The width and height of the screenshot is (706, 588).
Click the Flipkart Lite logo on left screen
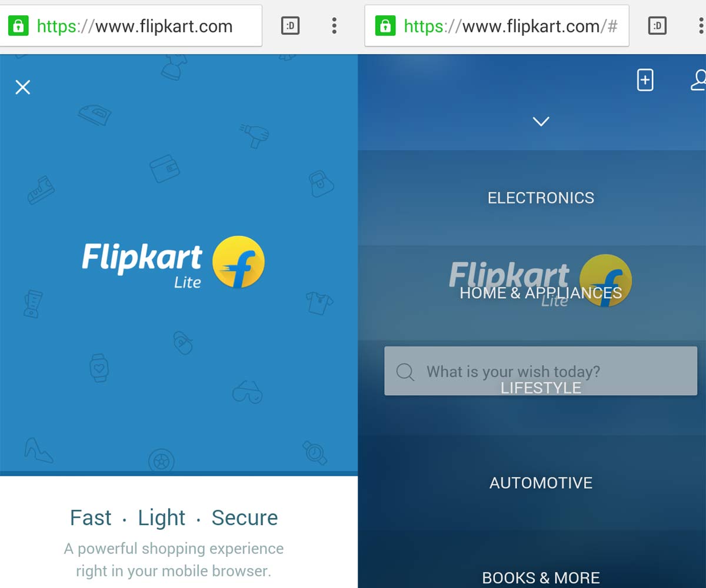tap(174, 262)
